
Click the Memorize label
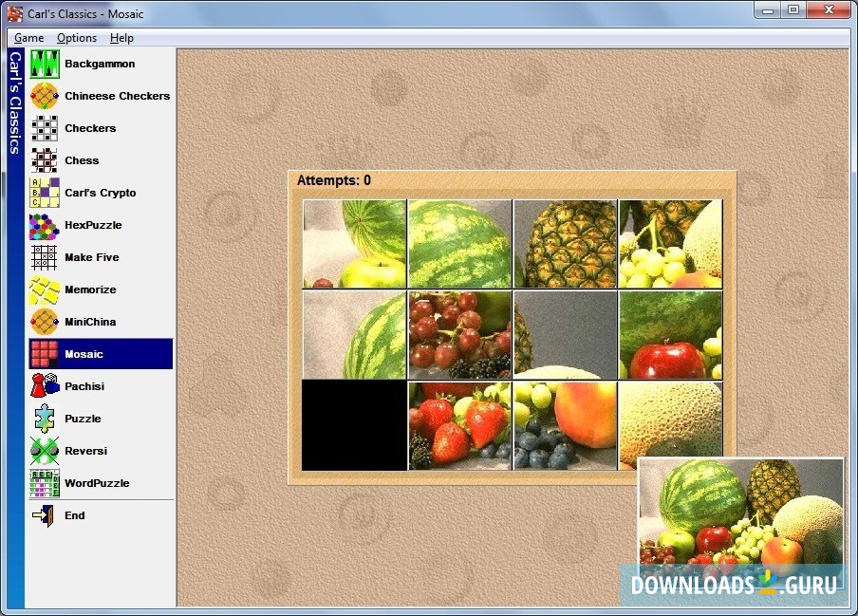pos(90,289)
